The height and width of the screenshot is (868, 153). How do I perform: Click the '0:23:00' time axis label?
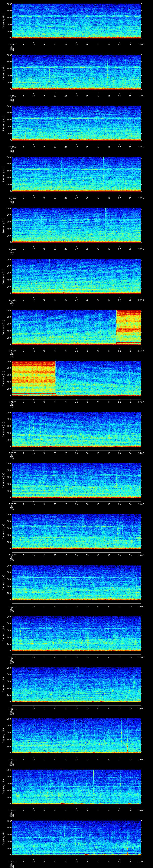point(12,504)
